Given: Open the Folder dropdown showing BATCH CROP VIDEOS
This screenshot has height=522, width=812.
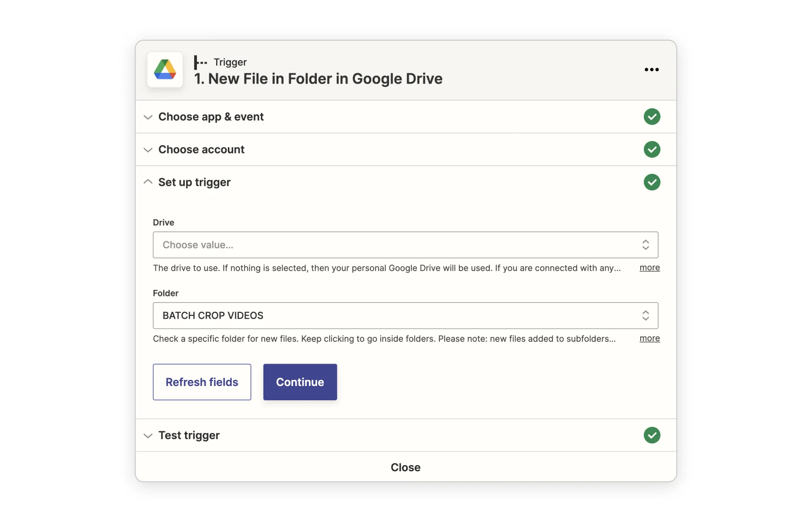Looking at the screenshot, I should (405, 315).
